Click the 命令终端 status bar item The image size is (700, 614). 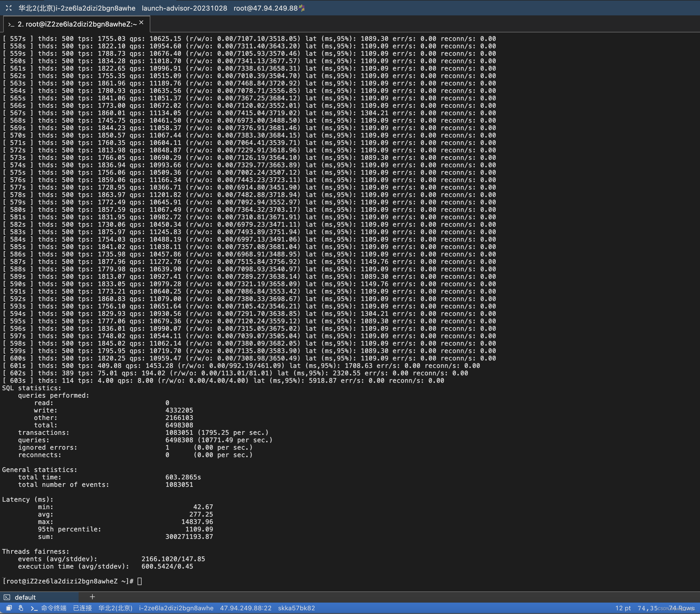click(53, 608)
